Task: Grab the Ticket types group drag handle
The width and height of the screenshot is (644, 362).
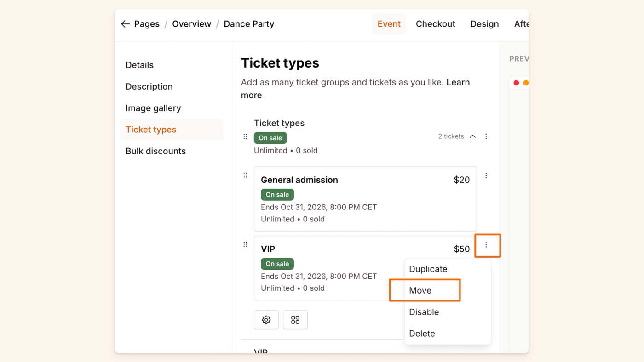Action: click(245, 136)
